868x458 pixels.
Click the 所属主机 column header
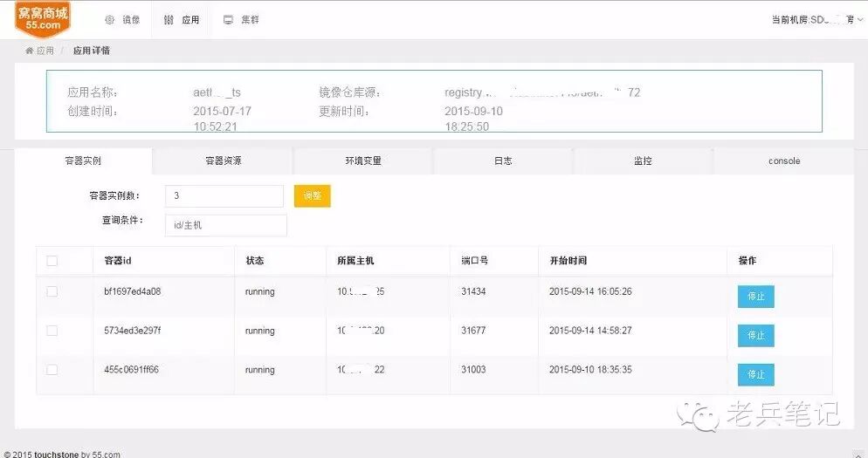coord(355,261)
